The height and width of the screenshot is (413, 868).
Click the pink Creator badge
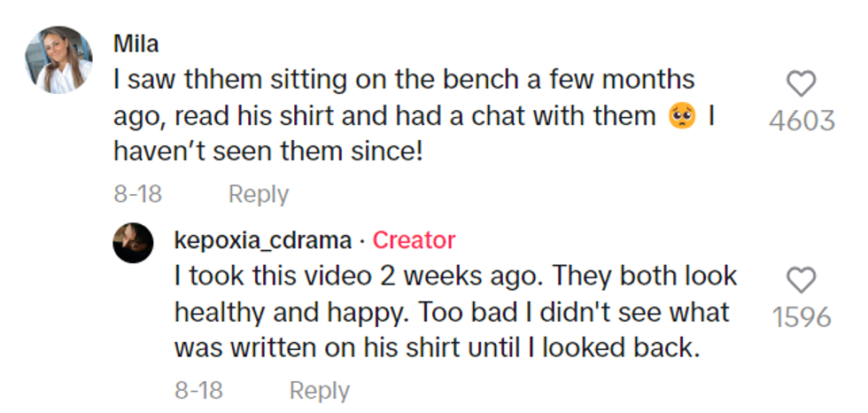(x=414, y=239)
